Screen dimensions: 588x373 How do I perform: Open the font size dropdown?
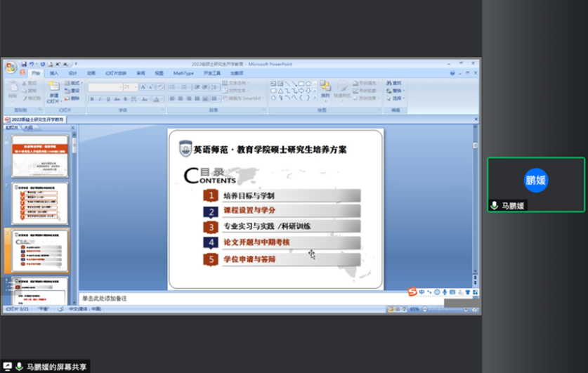[135, 87]
